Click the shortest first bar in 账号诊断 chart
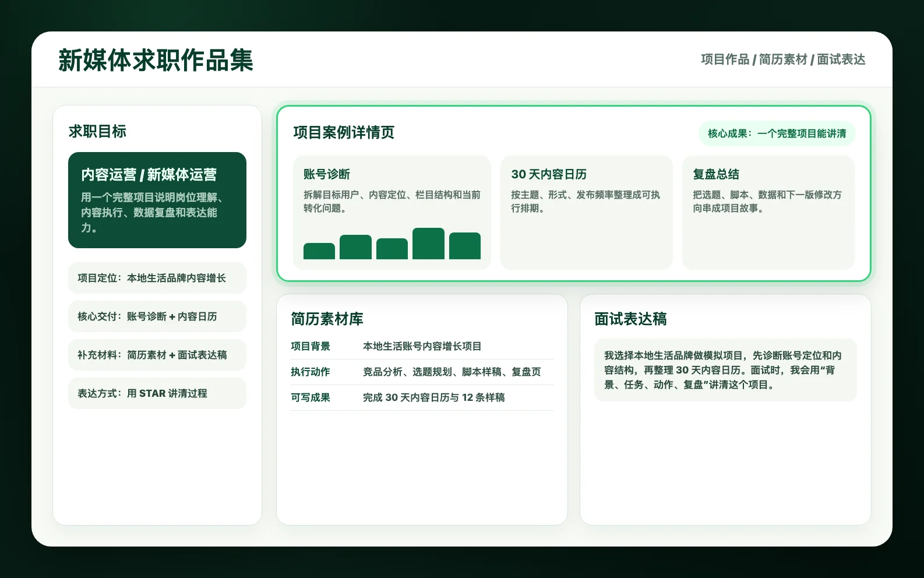The height and width of the screenshot is (578, 924). coord(319,251)
